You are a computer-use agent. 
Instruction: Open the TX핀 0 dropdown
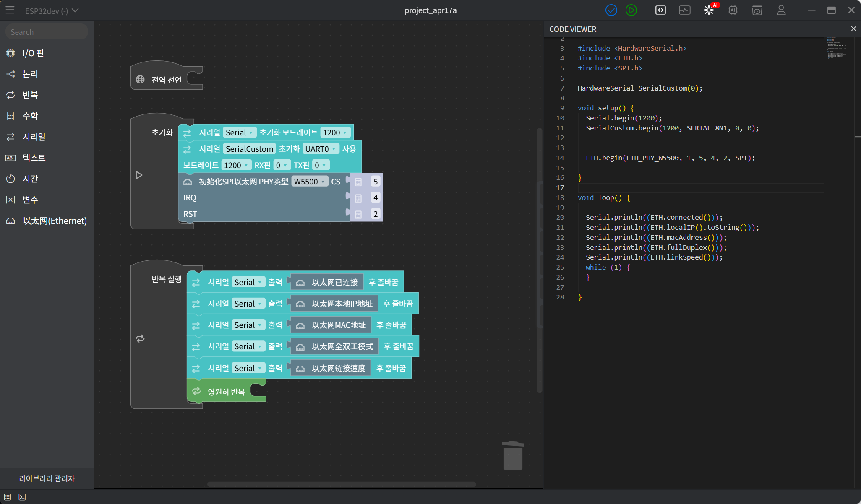[x=321, y=165]
